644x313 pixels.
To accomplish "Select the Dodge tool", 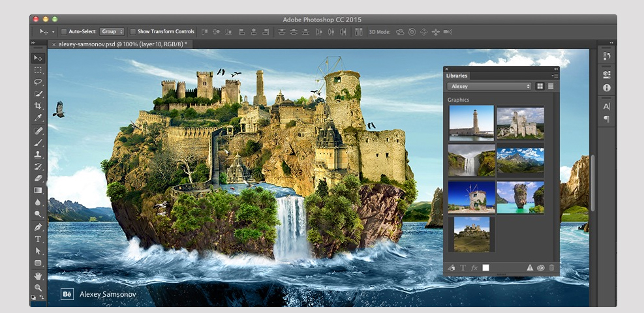I will pyautogui.click(x=38, y=214).
